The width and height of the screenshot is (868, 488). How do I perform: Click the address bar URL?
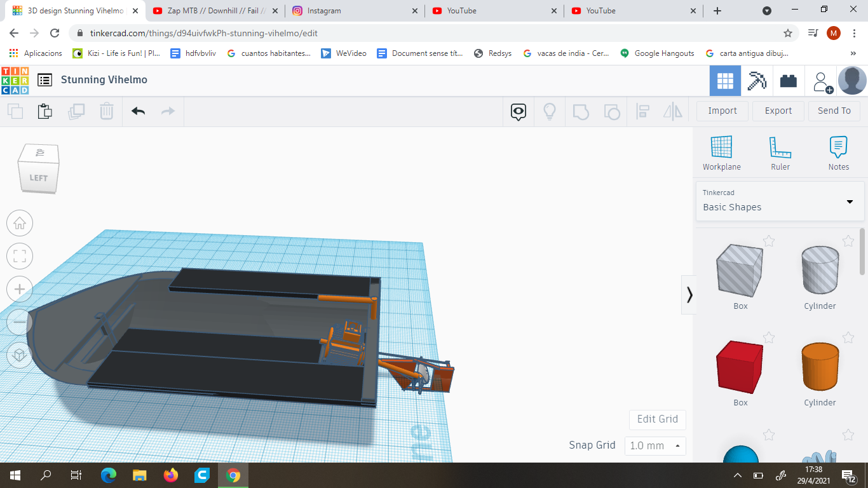tap(204, 33)
